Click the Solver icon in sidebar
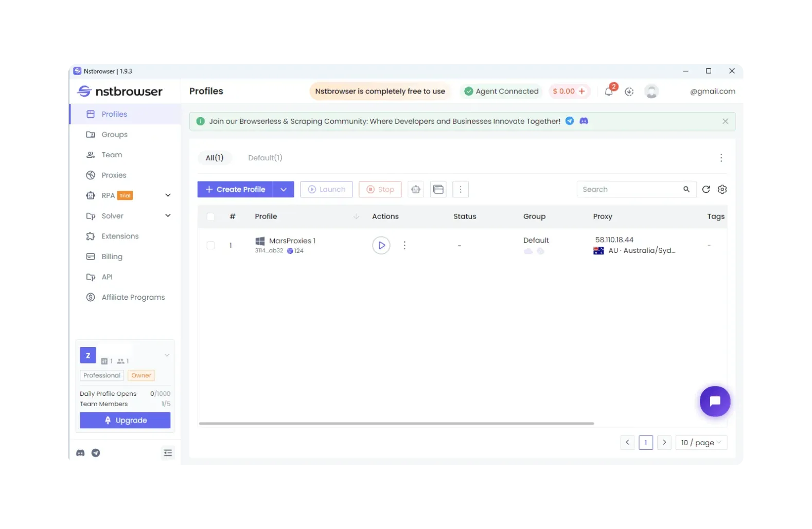Viewport: 812px width, 529px height. [91, 216]
